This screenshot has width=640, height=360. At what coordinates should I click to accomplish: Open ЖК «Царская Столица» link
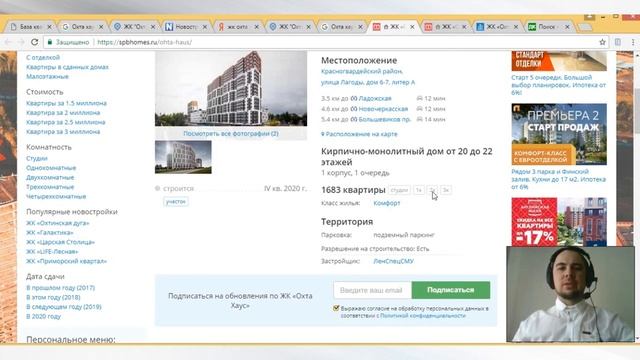coord(60,242)
